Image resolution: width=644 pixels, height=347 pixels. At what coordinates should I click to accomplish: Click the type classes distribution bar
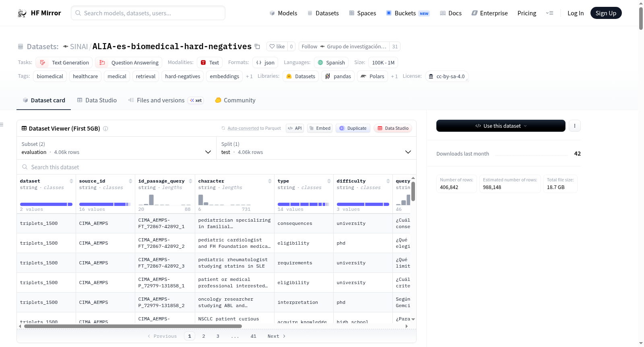[x=303, y=204]
